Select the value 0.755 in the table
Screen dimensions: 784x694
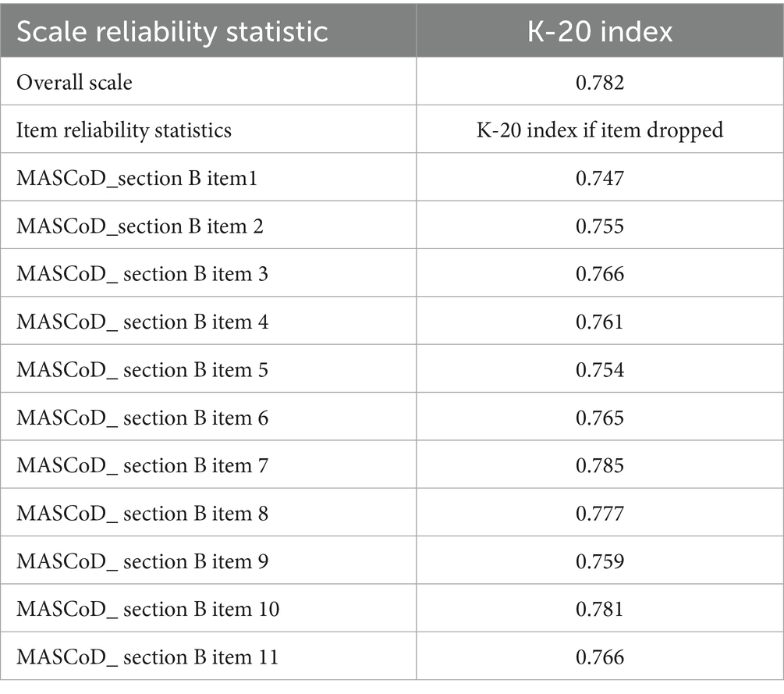pos(600,226)
